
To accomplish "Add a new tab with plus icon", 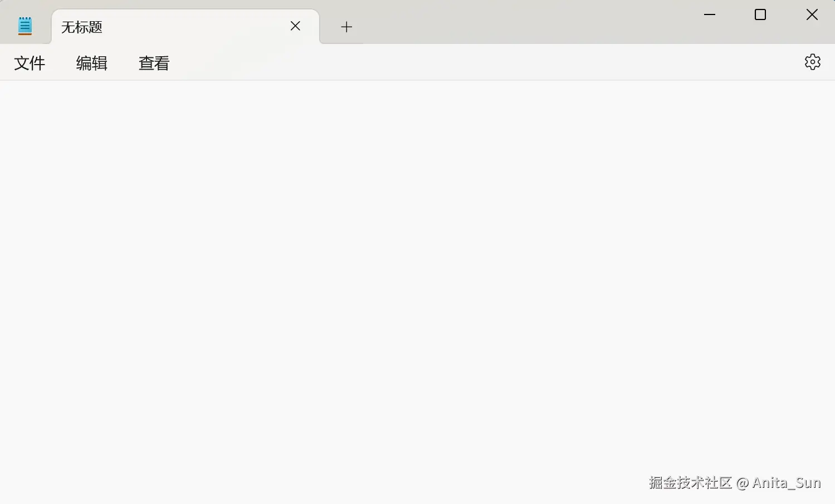I will 346,27.
